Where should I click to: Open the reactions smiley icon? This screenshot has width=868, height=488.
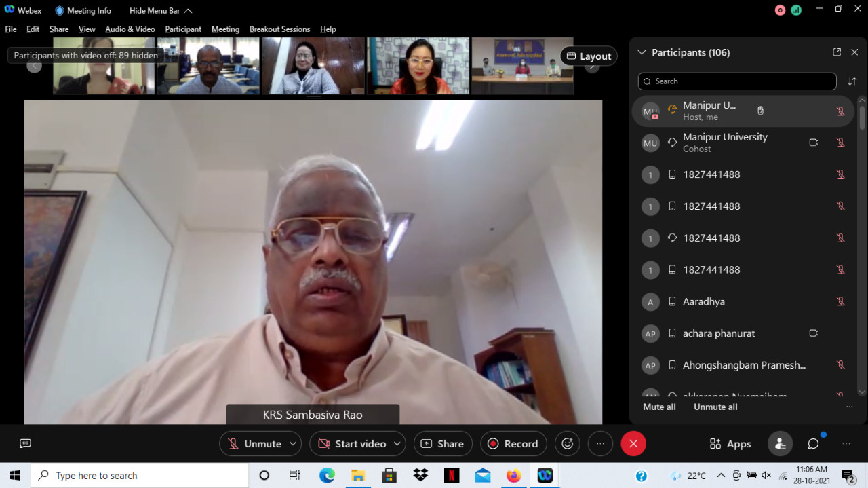568,443
